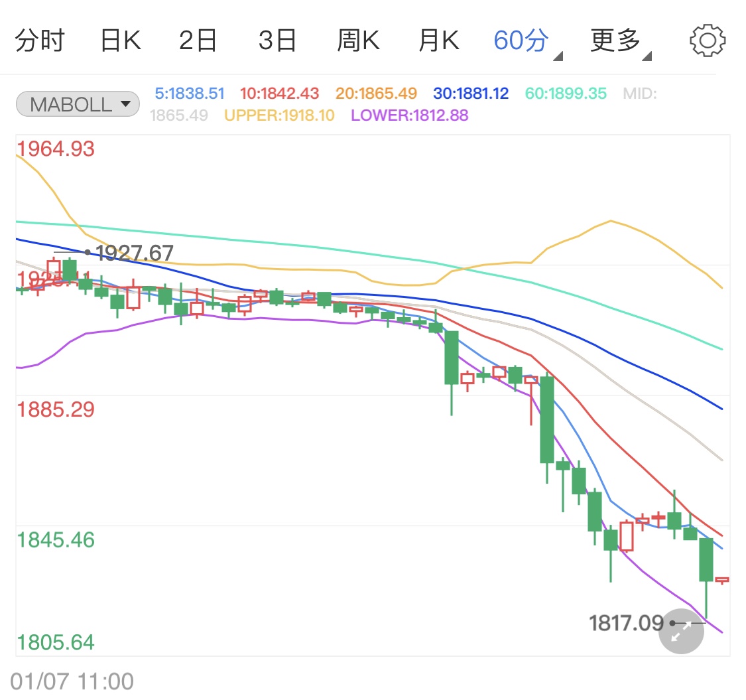746x700 pixels.
Task: Click the 1845.46 axis price label
Action: coord(56,540)
